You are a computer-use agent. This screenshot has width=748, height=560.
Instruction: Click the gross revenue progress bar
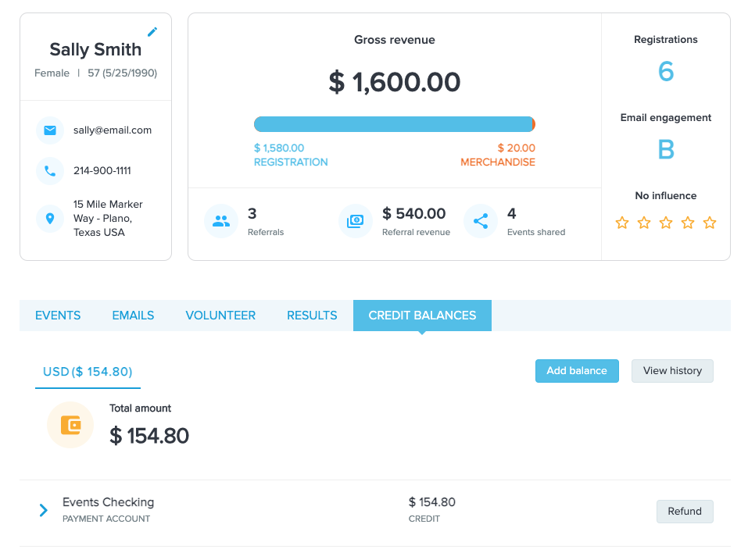click(x=394, y=124)
